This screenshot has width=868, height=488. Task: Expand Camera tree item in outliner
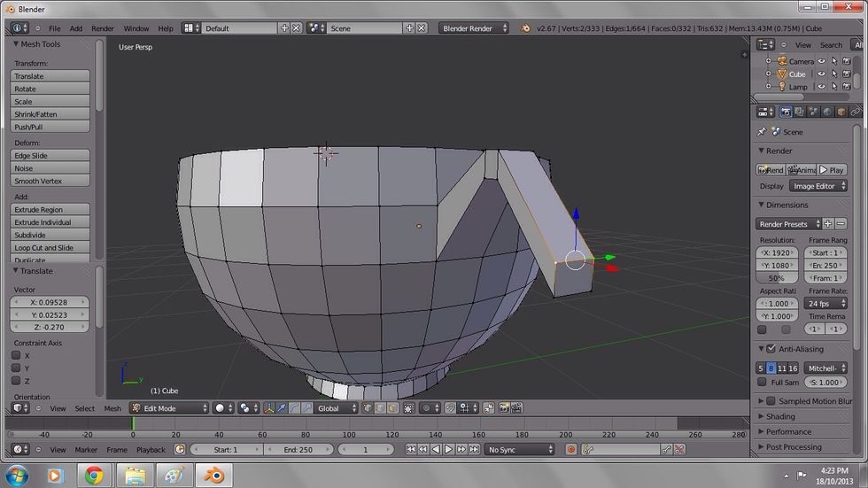coord(769,61)
